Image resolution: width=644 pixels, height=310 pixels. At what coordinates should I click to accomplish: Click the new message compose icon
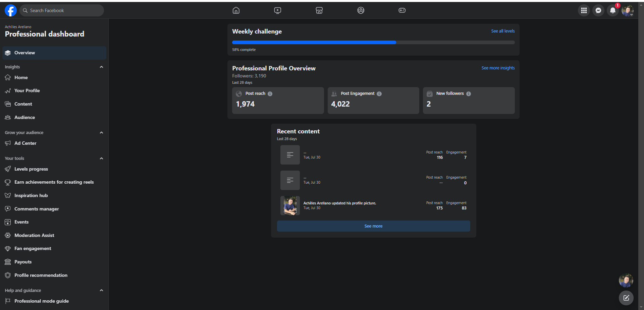pos(626,298)
